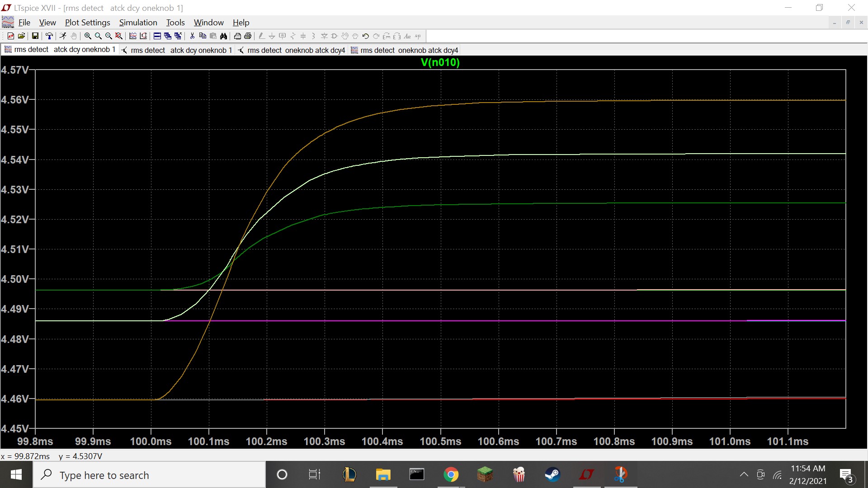Click the V(n010) trace label
This screenshot has width=868, height=488.
[440, 62]
